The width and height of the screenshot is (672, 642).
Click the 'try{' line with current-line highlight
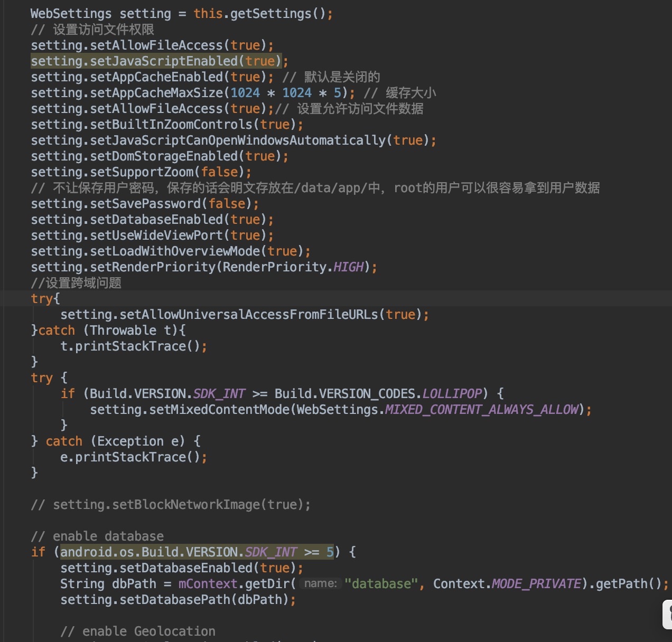click(x=45, y=299)
